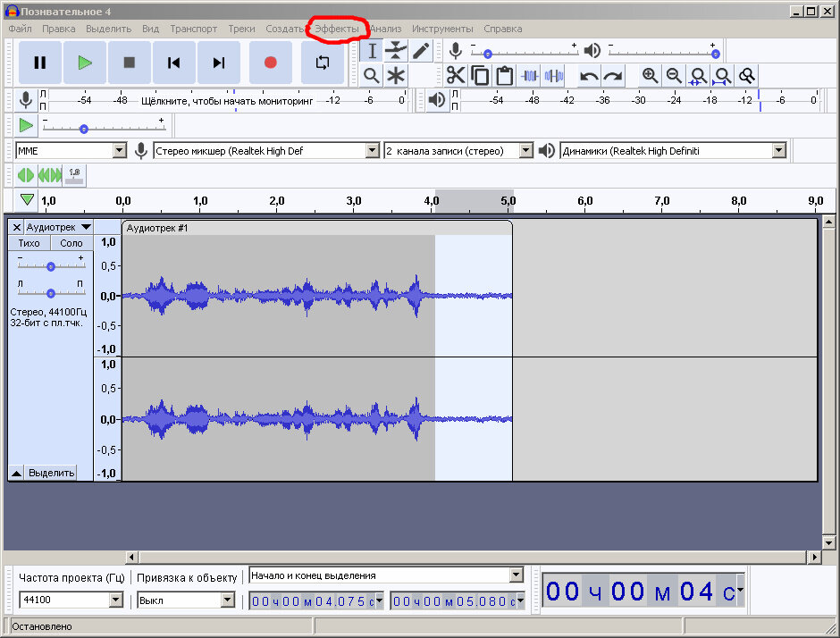
Task: Click the track pan slider knob
Action: (x=50, y=293)
